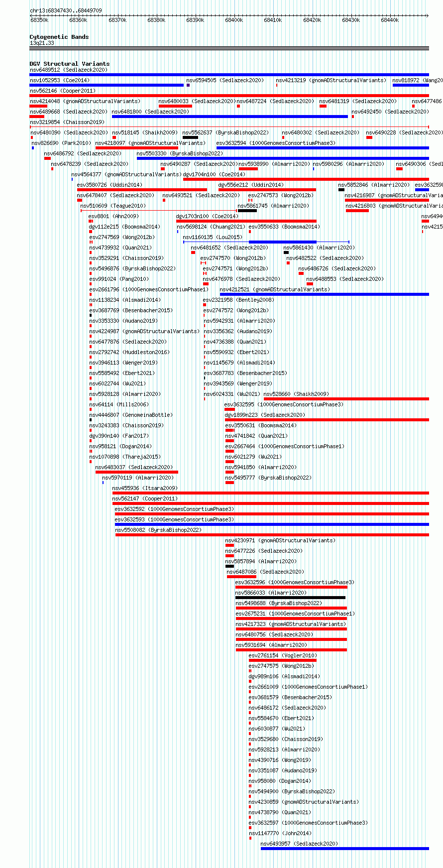Click the nsv6487224 (Sedlazeck2020) entry

(x=275, y=101)
